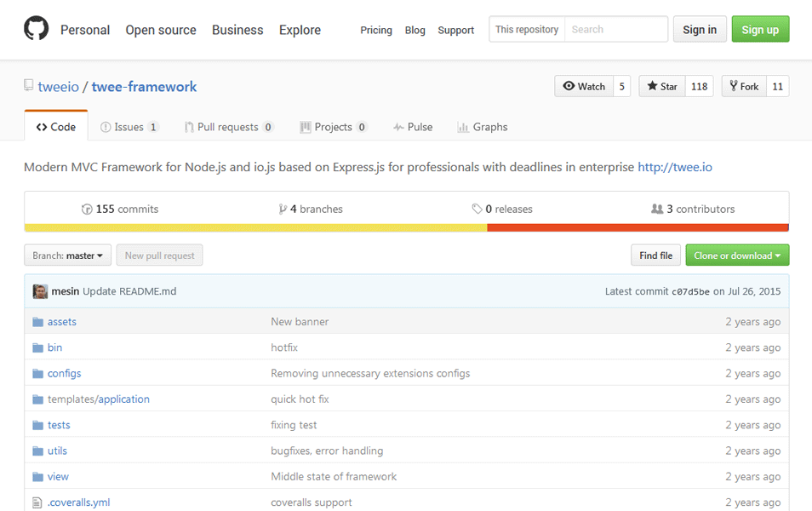Expand the Clone or download menu
The width and height of the screenshot is (812, 511).
point(737,255)
